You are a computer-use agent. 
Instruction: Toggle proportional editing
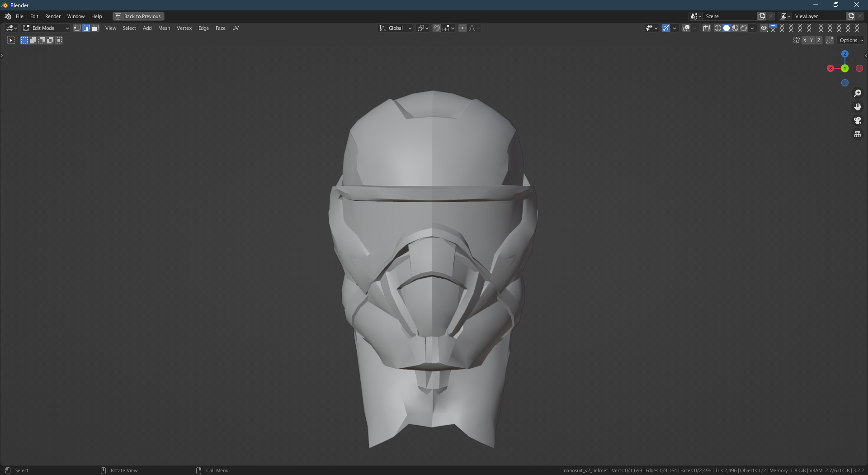tap(462, 28)
